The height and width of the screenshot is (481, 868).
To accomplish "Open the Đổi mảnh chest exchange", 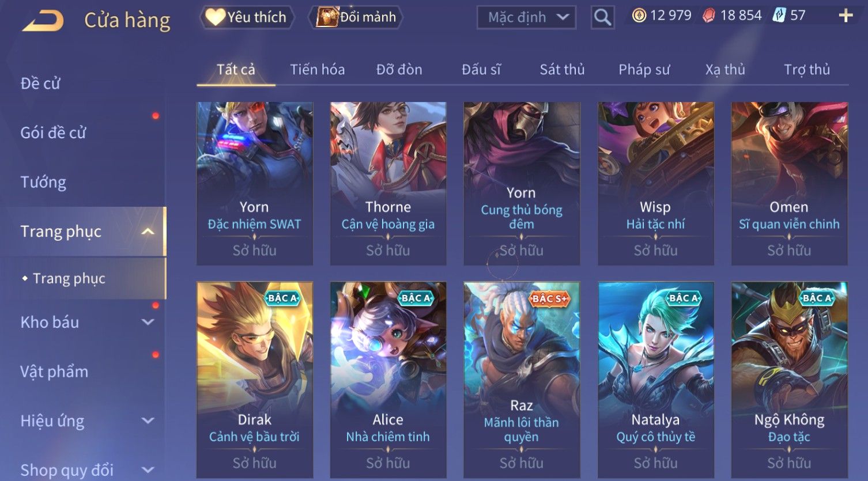I will (356, 17).
